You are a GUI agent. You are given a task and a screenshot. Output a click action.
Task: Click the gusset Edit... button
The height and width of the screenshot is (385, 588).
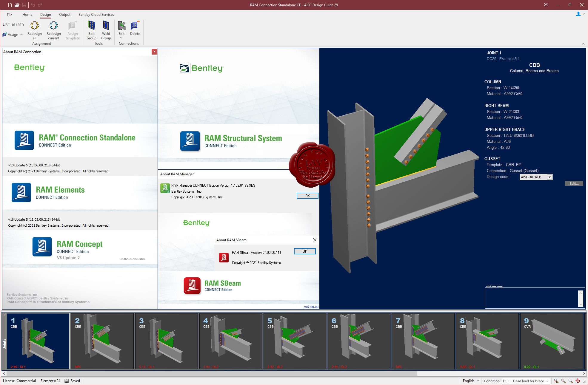[x=574, y=183]
